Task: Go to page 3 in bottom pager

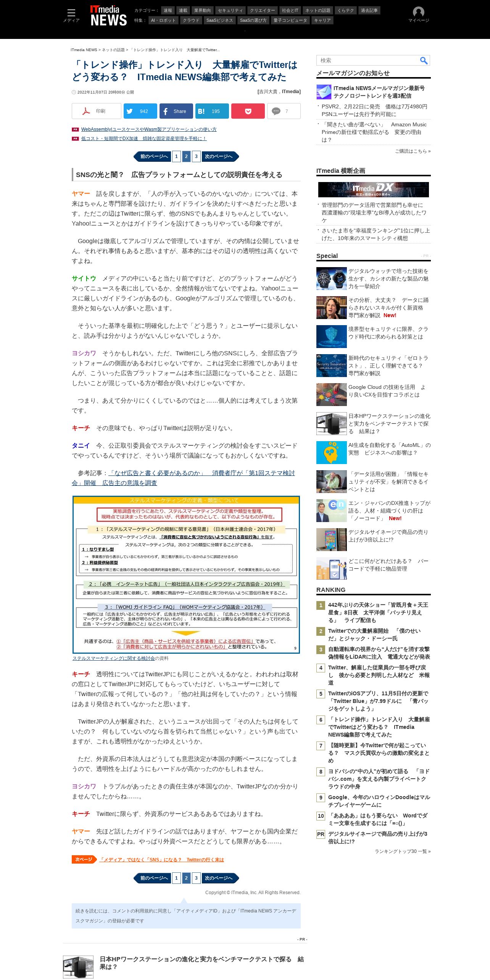Action: click(x=196, y=878)
